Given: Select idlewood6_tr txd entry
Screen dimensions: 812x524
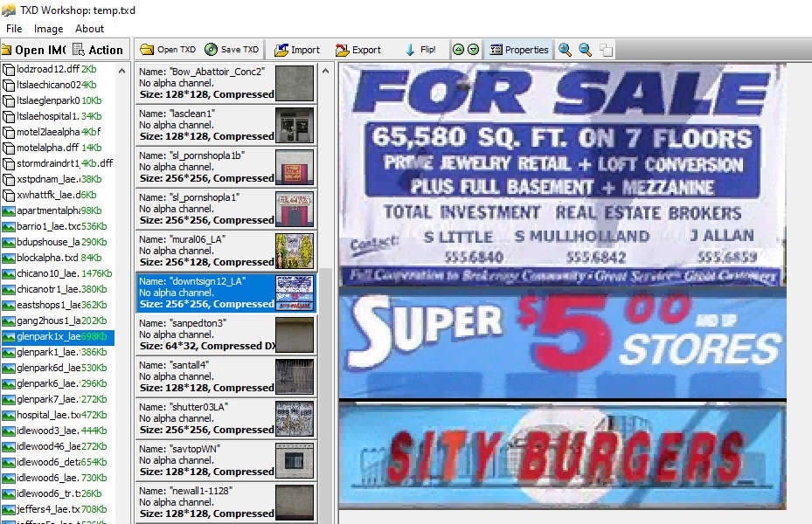Looking at the screenshot, I should coord(58,493).
